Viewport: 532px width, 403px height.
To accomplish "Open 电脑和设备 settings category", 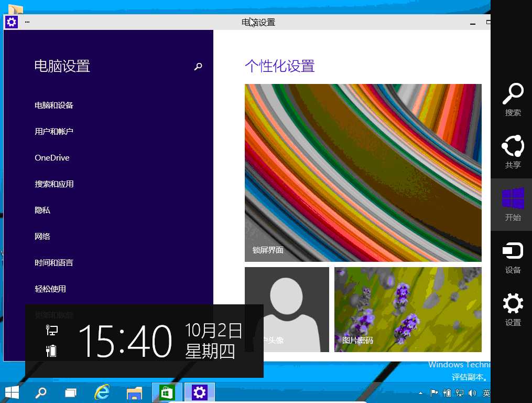I will (x=54, y=105).
